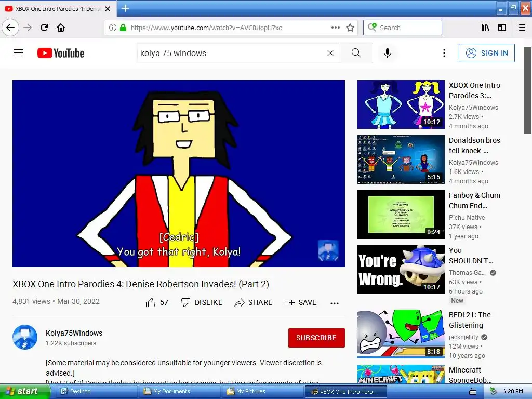The height and width of the screenshot is (399, 532).
Task: Click the YouTube logo
Action: (x=61, y=53)
